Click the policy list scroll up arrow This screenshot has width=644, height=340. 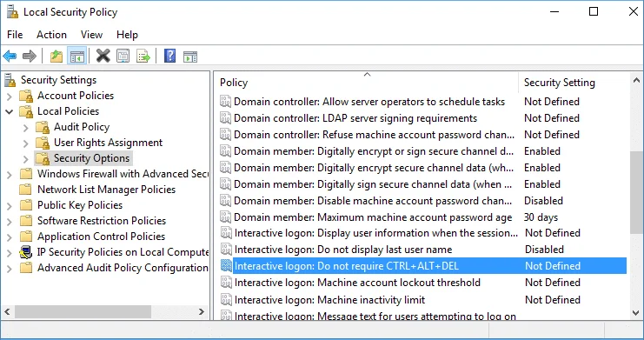pos(636,80)
